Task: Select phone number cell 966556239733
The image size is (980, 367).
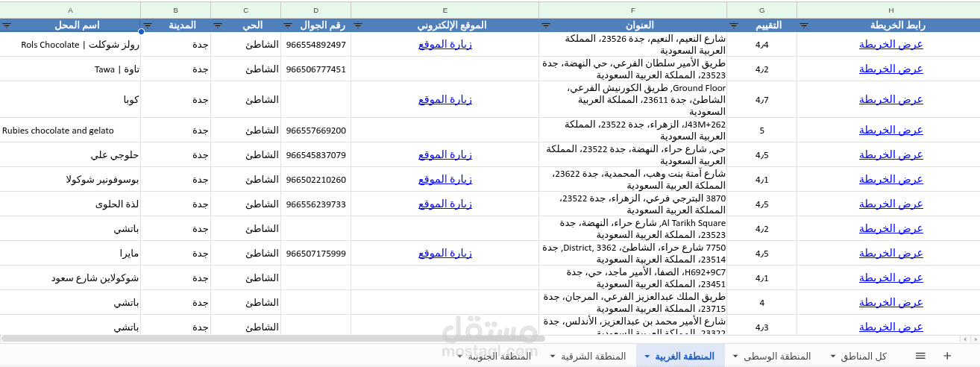Action: 316,204
